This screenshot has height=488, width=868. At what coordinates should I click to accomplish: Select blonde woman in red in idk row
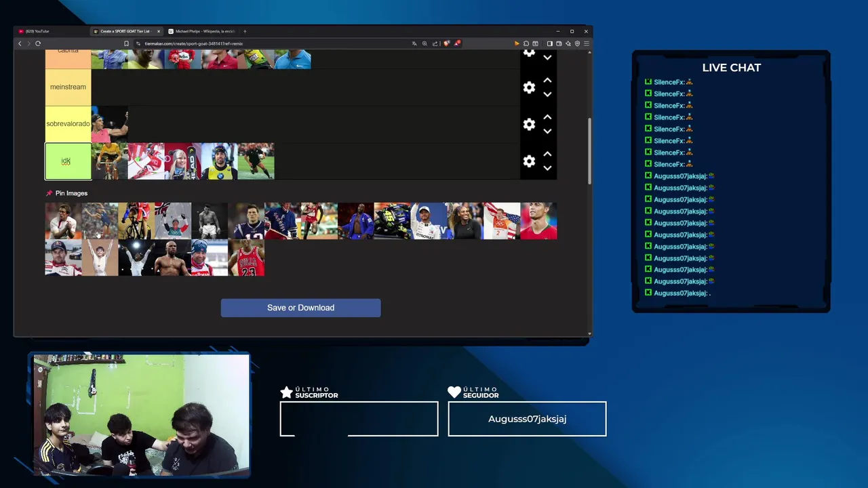(182, 161)
